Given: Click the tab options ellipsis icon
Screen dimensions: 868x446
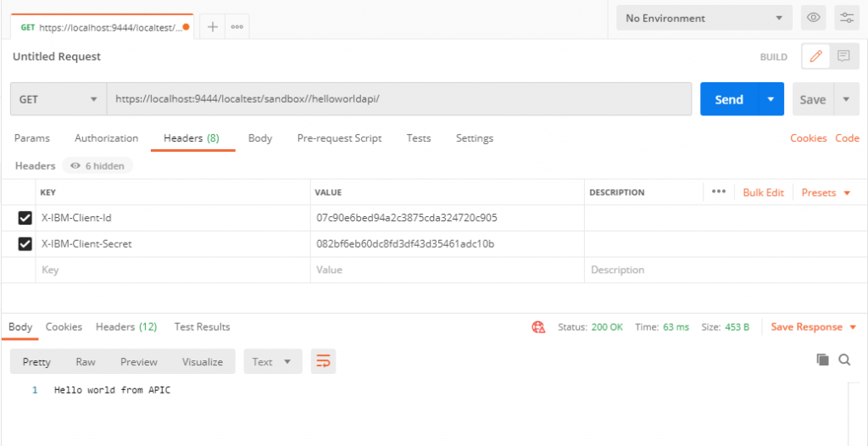Looking at the screenshot, I should (237, 26).
